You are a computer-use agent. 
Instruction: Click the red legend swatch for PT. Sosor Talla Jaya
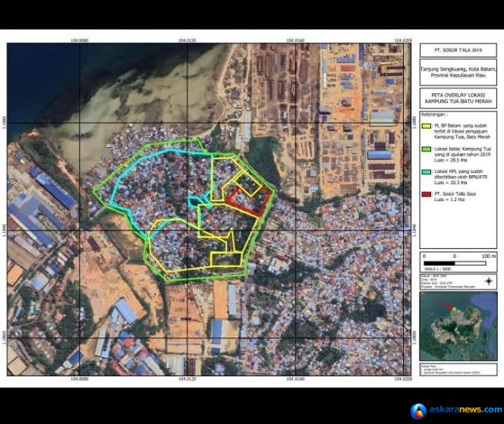(x=427, y=194)
